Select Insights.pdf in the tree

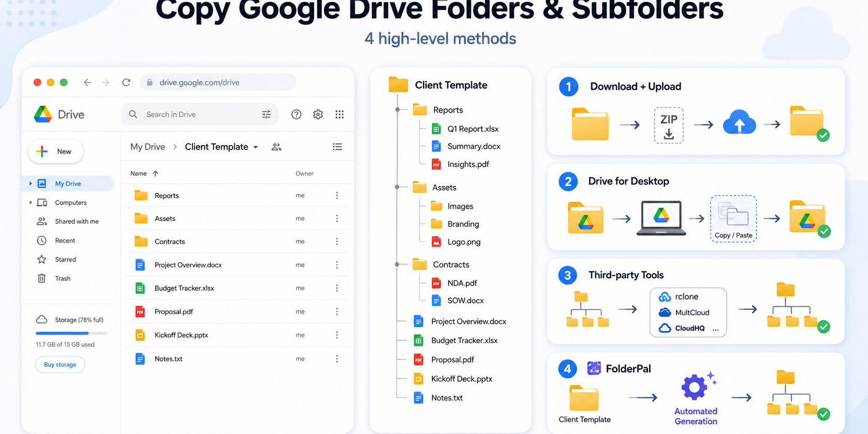pyautogui.click(x=460, y=164)
